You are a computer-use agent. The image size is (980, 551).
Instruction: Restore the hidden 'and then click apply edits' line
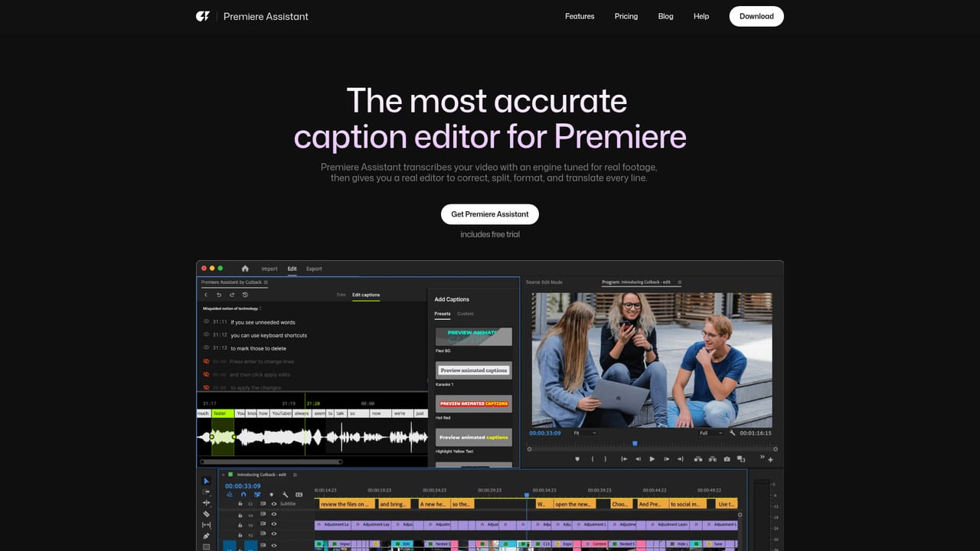tap(206, 374)
